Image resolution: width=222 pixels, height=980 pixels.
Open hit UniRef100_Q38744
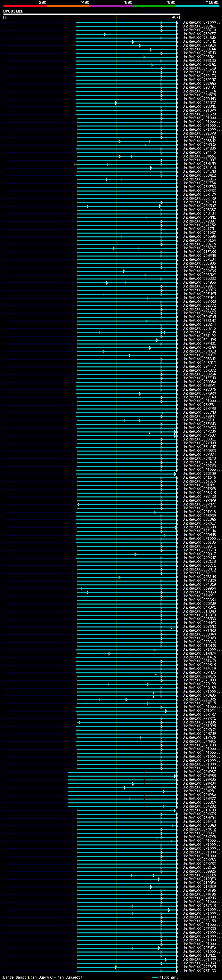click(x=199, y=49)
